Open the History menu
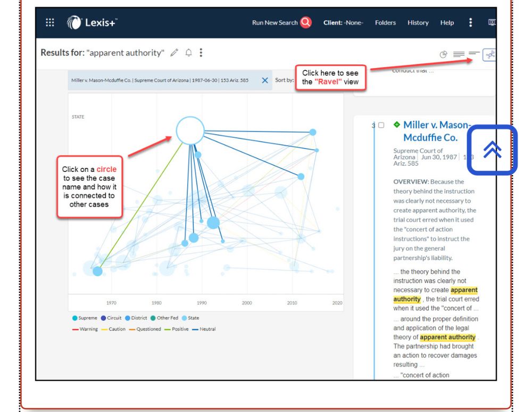Viewport: 532px width, 412px height. tap(418, 23)
